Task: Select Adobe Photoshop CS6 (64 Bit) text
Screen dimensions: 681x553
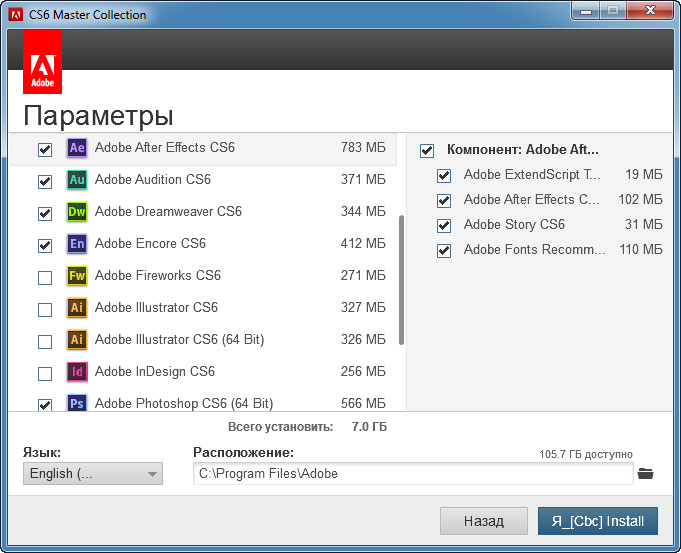Action: tap(184, 404)
